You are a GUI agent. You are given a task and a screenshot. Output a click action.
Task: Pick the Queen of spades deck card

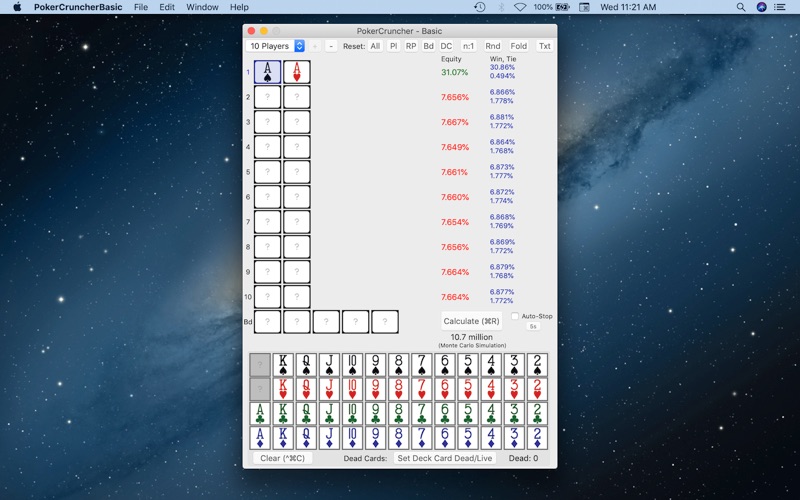click(306, 365)
